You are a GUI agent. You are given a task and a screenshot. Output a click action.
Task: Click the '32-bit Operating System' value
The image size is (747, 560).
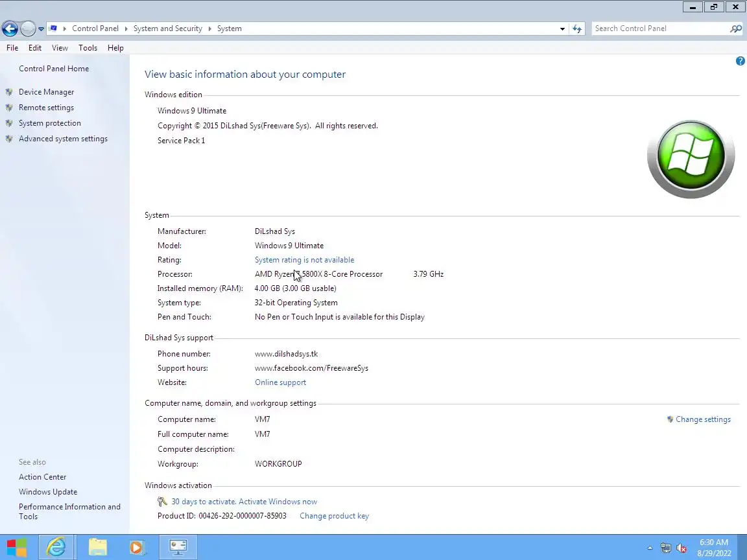[296, 303]
